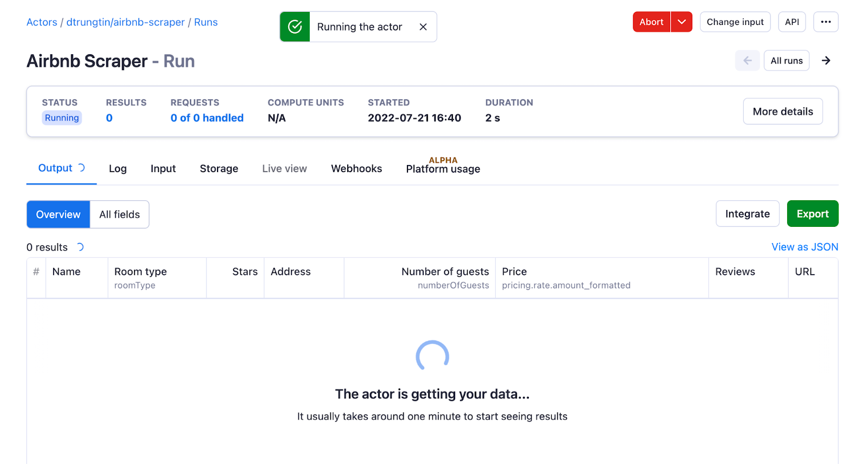868x464 pixels.
Task: Go to the previous run arrow
Action: pos(748,60)
